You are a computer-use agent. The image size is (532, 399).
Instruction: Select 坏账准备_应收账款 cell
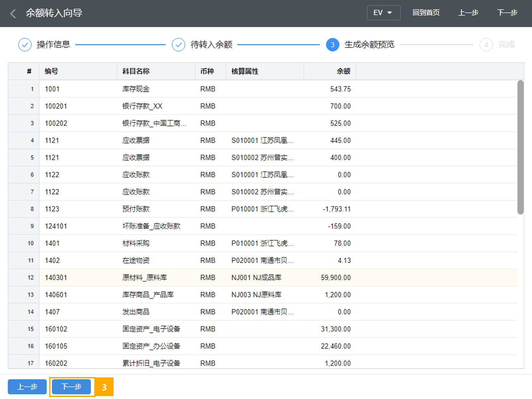pos(151,226)
